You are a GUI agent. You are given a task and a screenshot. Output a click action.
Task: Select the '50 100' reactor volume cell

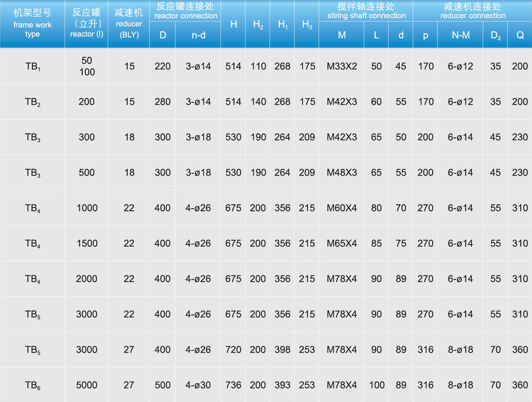click(87, 66)
